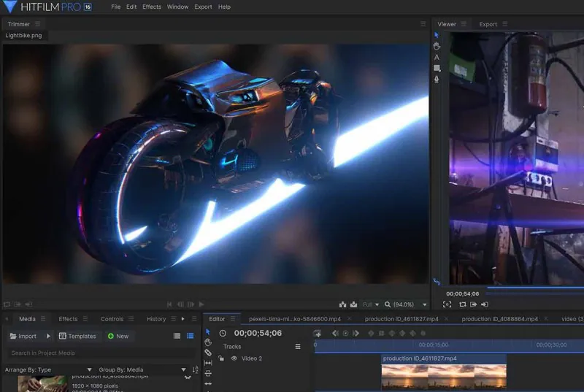Select the Viewer rectangle mask tool

click(x=437, y=68)
